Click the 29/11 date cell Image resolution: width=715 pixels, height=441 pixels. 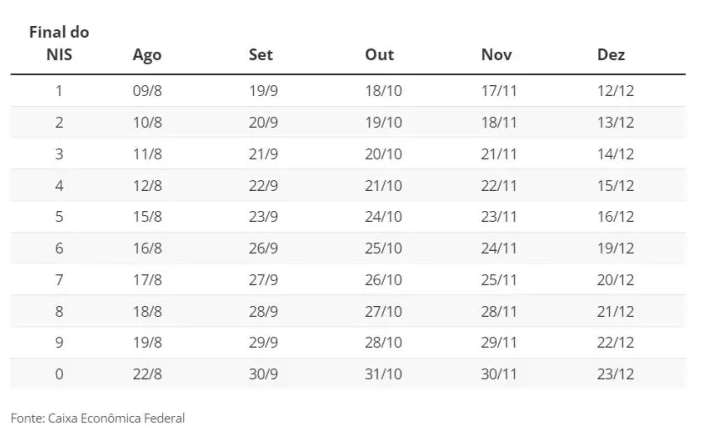499,343
